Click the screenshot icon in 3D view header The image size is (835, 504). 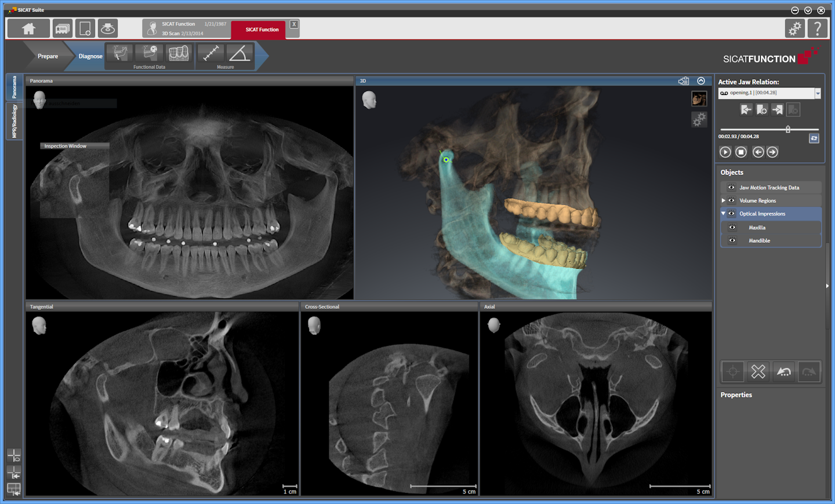(x=684, y=81)
